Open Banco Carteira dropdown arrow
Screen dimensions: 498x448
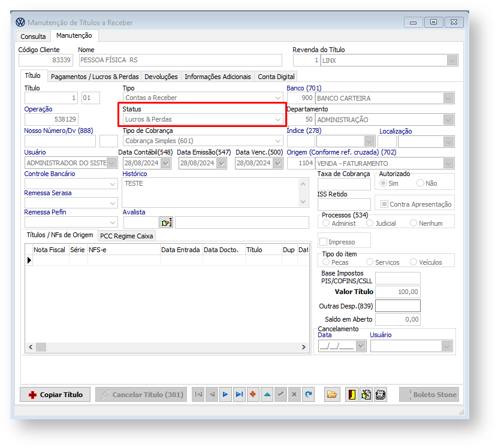(x=448, y=98)
